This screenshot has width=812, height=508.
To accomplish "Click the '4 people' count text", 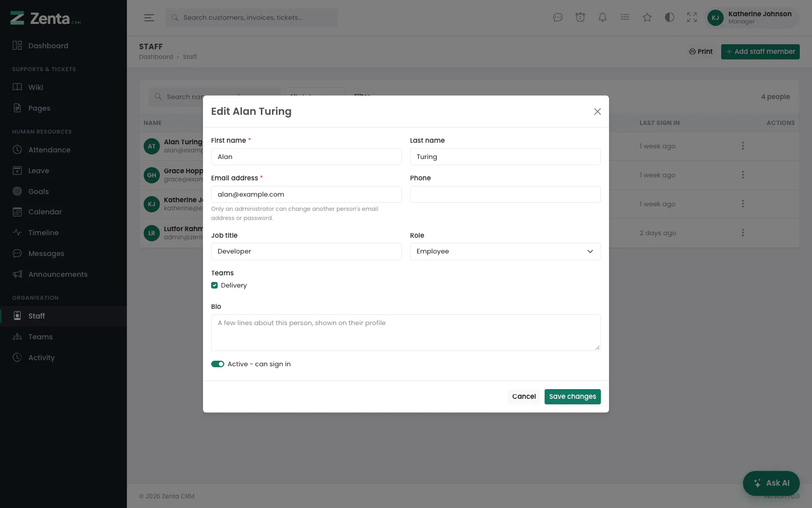I will tap(775, 97).
